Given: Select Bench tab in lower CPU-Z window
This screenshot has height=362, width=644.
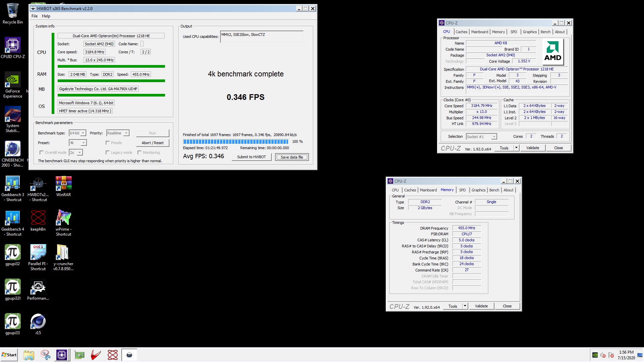Looking at the screenshot, I should 494,190.
